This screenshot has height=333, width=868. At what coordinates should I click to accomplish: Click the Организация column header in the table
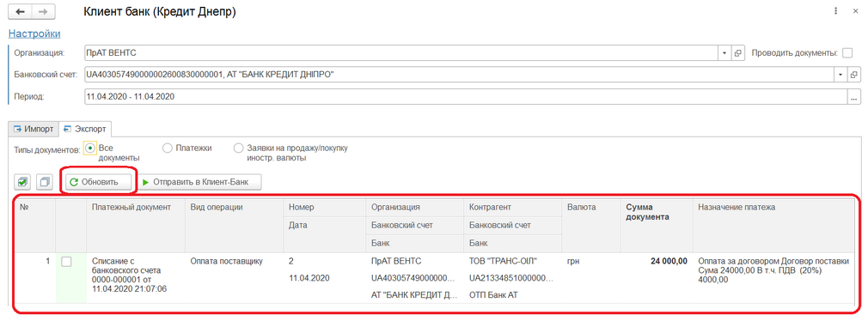[414, 208]
